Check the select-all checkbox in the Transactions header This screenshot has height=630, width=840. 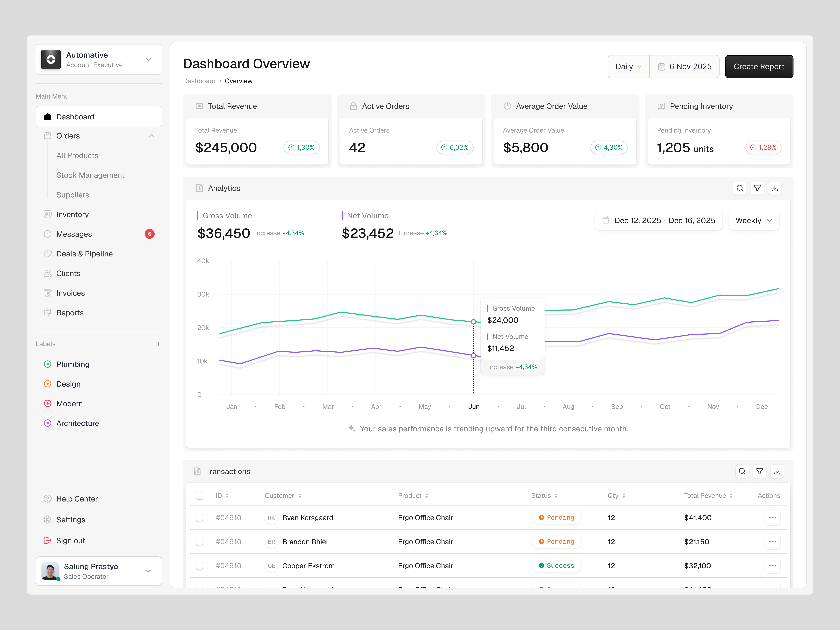(x=199, y=496)
